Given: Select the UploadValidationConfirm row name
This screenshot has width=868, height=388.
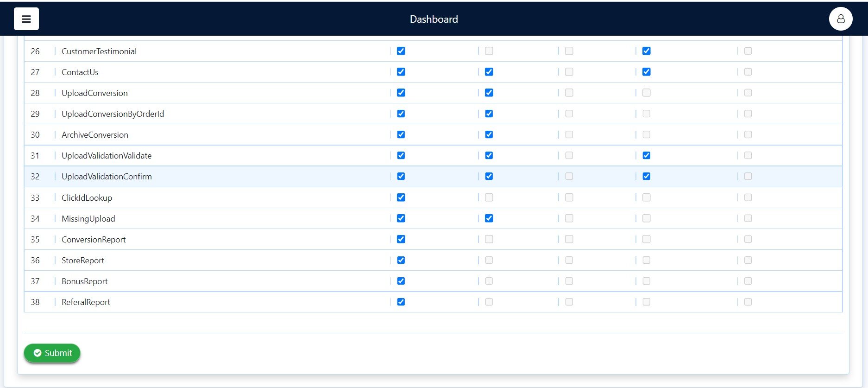Looking at the screenshot, I should tap(107, 177).
